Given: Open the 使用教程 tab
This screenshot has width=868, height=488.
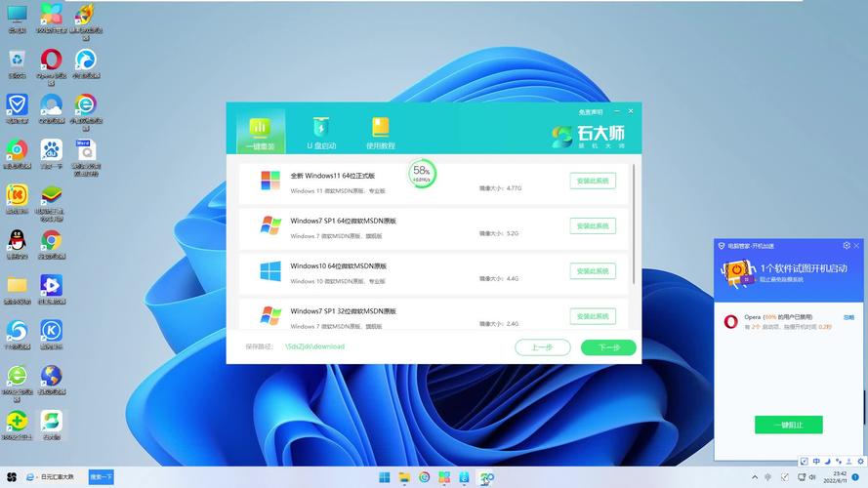Looking at the screenshot, I should [x=381, y=133].
